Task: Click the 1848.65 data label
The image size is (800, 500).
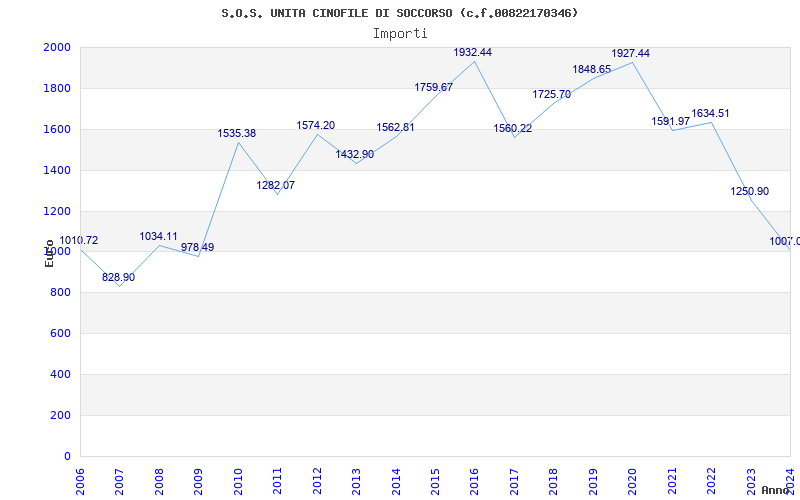Action: click(x=591, y=69)
